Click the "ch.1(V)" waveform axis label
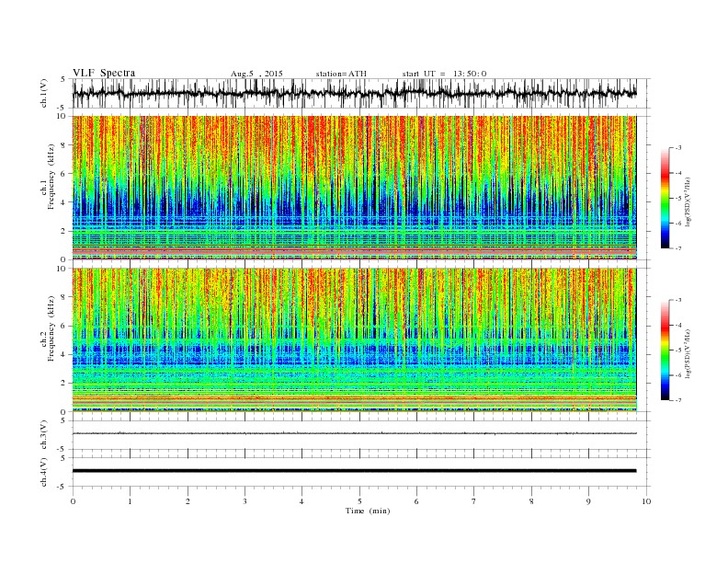Image resolution: width=728 pixels, height=563 pixels. point(44,93)
